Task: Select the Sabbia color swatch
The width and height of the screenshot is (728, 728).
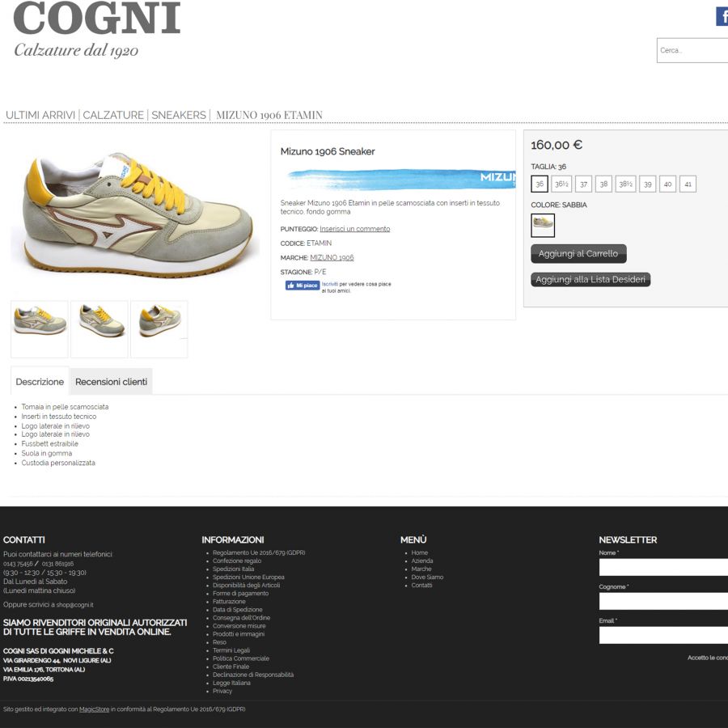Action: 543,225
